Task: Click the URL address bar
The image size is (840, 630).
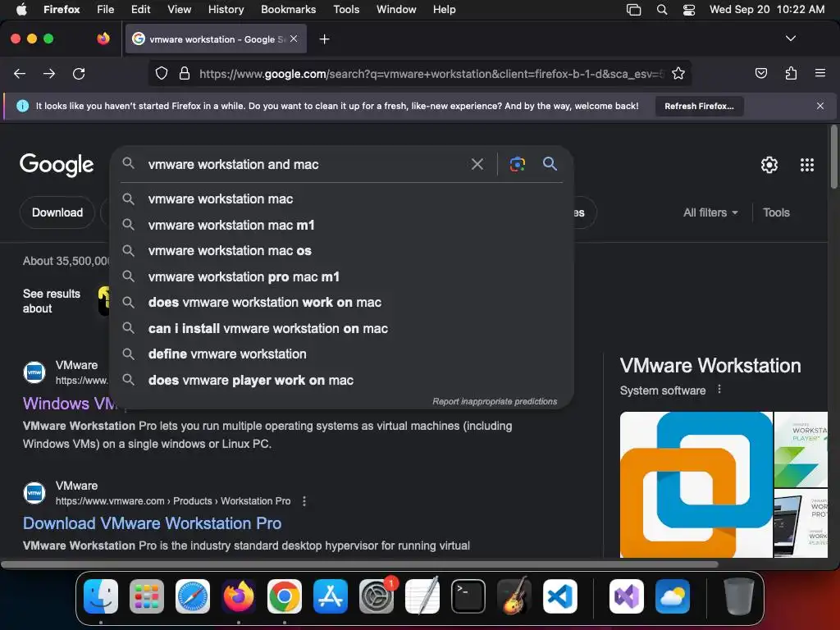Action: tap(431, 73)
